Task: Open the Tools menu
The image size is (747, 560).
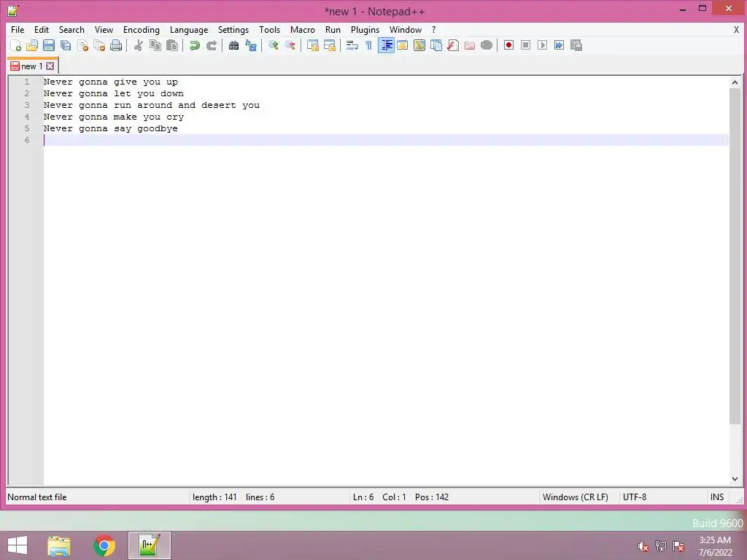Action: [x=269, y=29]
